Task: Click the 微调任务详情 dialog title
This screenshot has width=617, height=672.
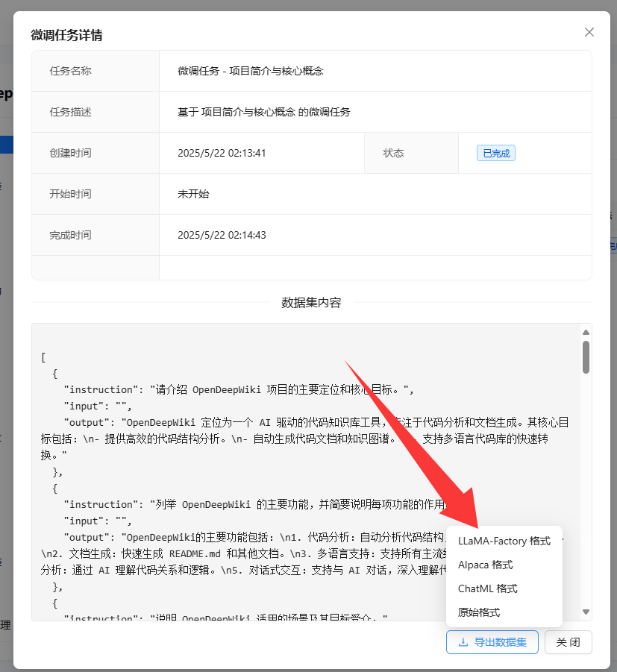Action: [x=66, y=35]
